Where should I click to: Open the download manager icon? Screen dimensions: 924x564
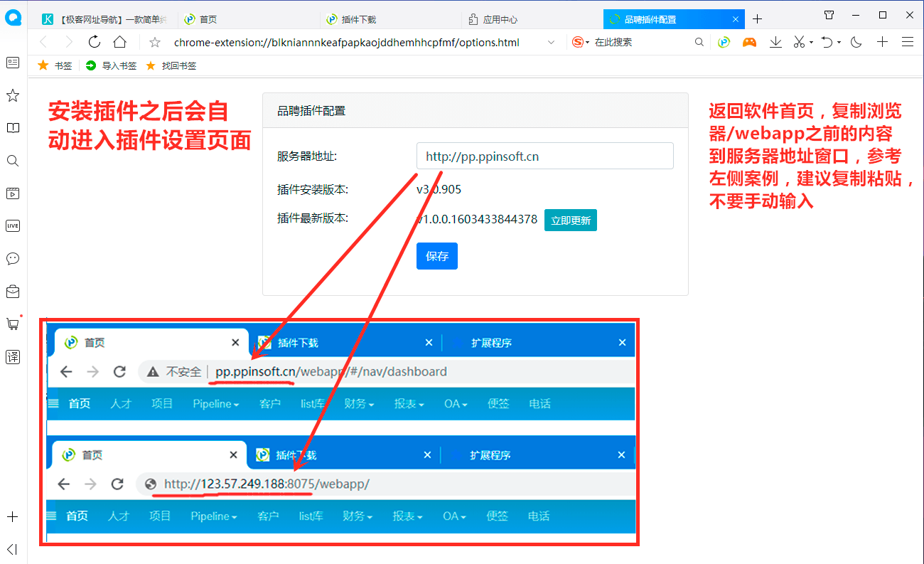point(775,42)
